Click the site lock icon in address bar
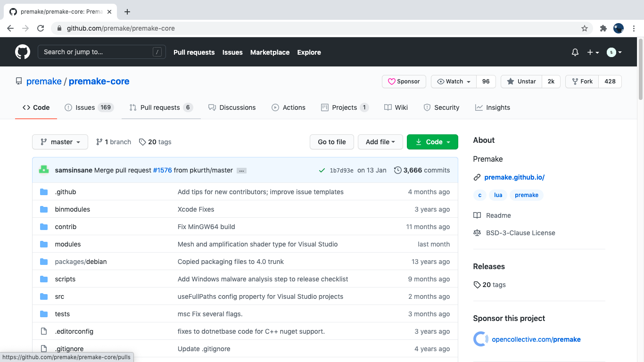This screenshot has width=644, height=362. pyautogui.click(x=59, y=28)
